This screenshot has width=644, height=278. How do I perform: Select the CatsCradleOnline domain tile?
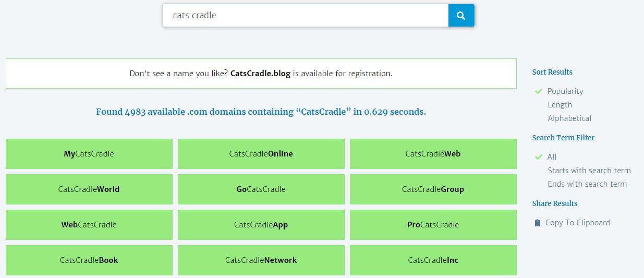[x=261, y=154]
